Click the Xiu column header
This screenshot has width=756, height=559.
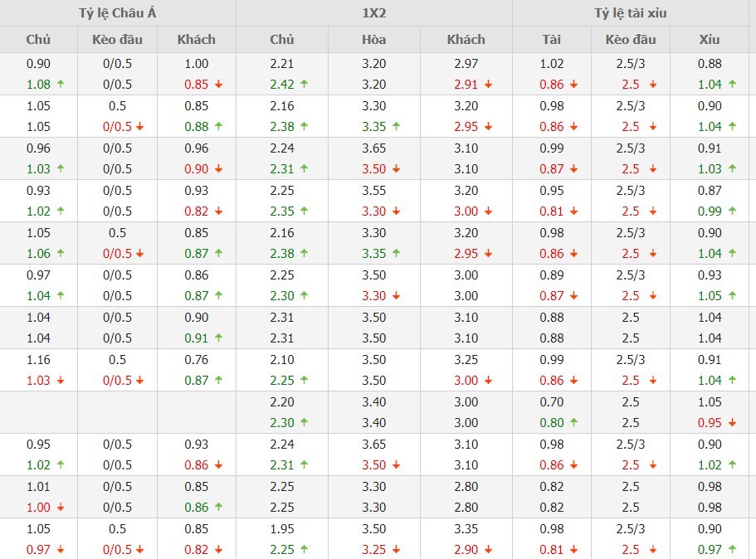point(710,39)
